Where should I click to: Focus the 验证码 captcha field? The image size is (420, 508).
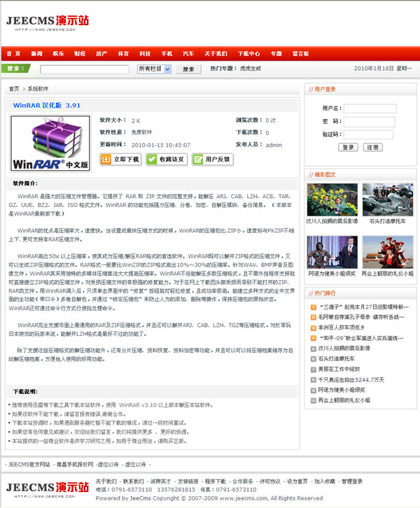[x=368, y=134]
